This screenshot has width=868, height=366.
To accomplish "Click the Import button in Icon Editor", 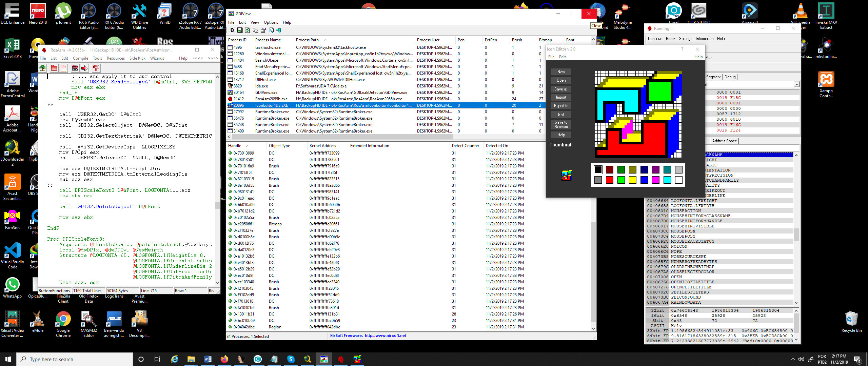I will click(561, 97).
